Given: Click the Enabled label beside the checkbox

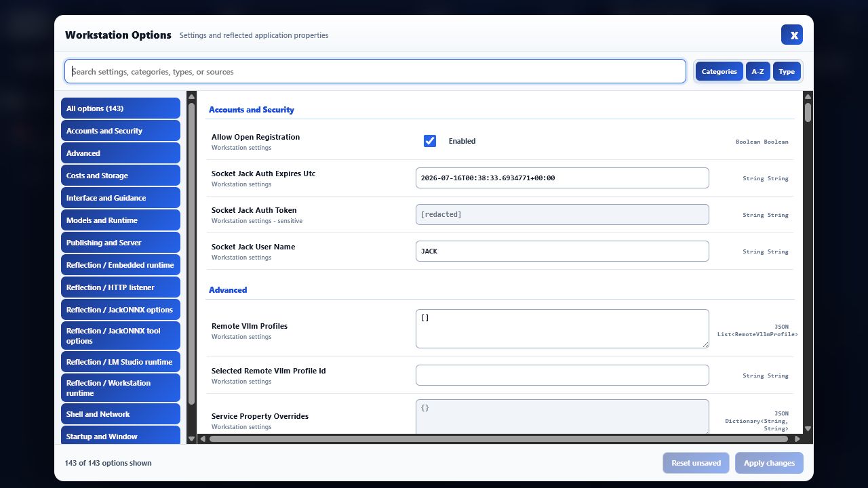Looking at the screenshot, I should pos(462,141).
